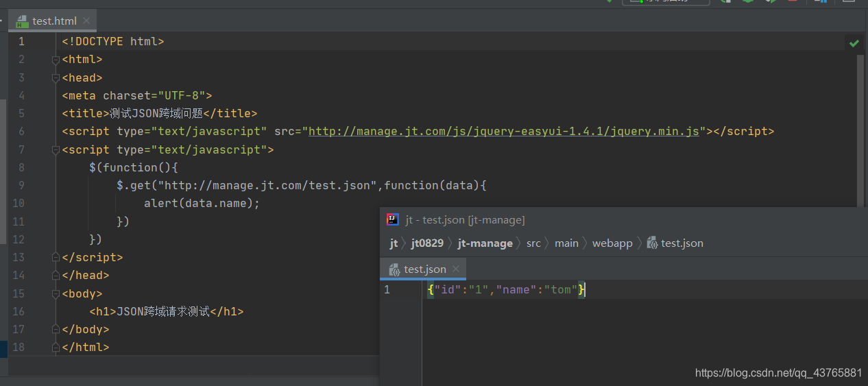Click the '<!DOCTYPE html>' line
This screenshot has height=386, width=868.
113,41
